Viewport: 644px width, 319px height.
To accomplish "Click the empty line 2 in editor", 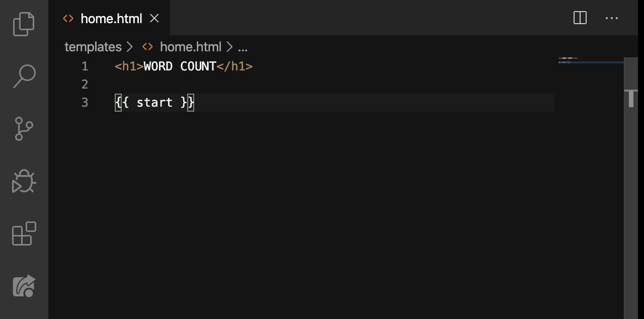I will coord(151,84).
